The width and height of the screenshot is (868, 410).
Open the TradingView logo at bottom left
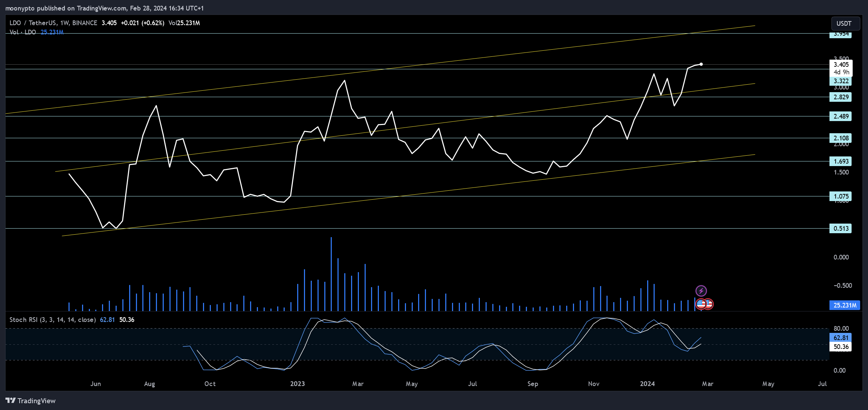click(x=31, y=401)
